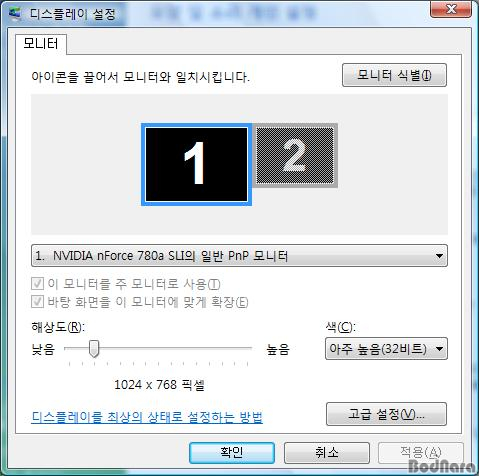Toggle '바탕 화면을 이 모니터에 맞게 확장' checkbox
The image size is (479, 476).
click(37, 302)
